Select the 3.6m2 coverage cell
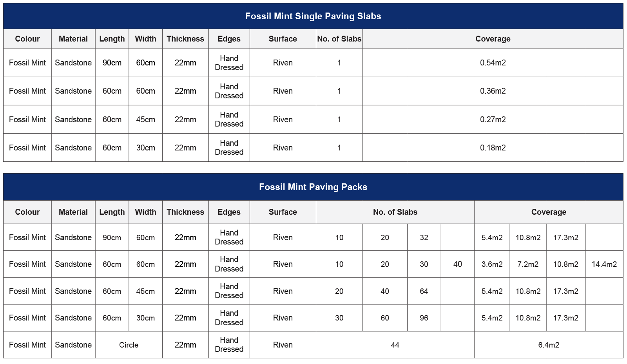Screen dimensions: 627x364 coord(492,264)
